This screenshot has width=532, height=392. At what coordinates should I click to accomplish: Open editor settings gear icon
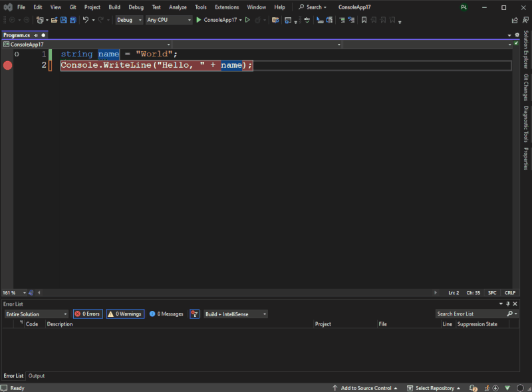click(517, 35)
